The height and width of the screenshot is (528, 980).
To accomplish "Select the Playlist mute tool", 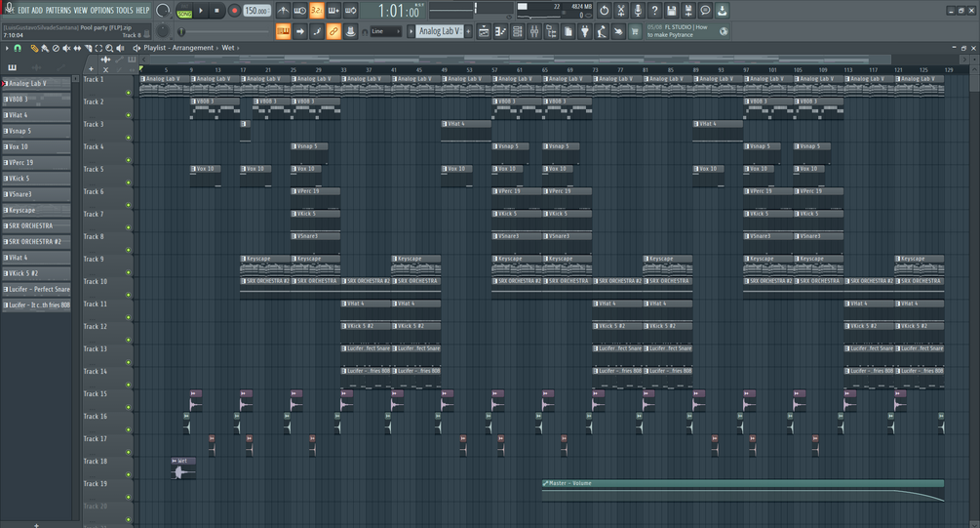I will coord(66,48).
